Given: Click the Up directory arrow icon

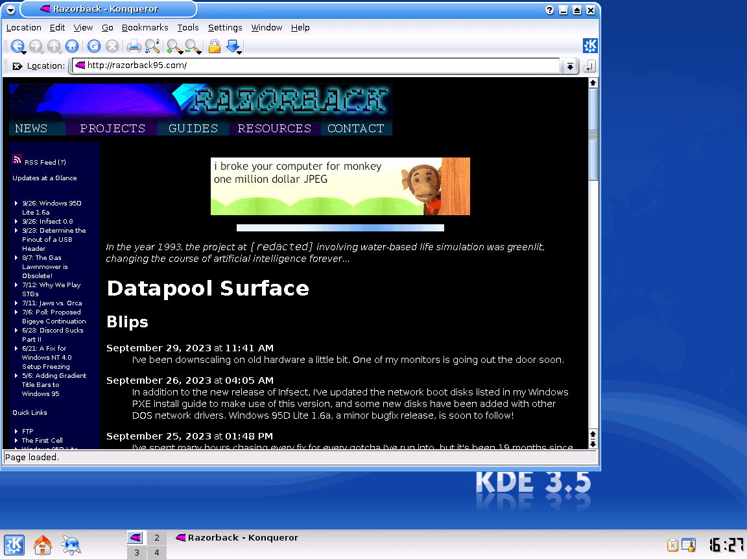Looking at the screenshot, I should click(54, 46).
